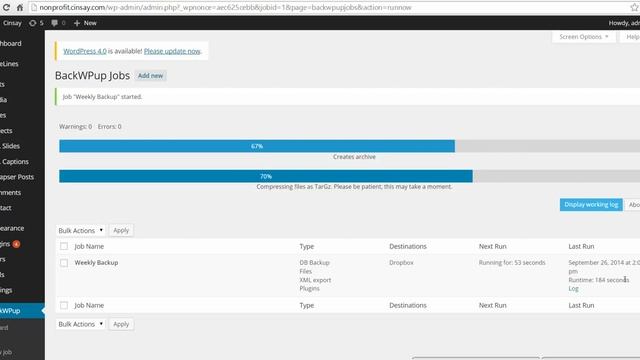Open the Captions menu in sidebar
Screen dimensions: 640x360
pos(16,162)
